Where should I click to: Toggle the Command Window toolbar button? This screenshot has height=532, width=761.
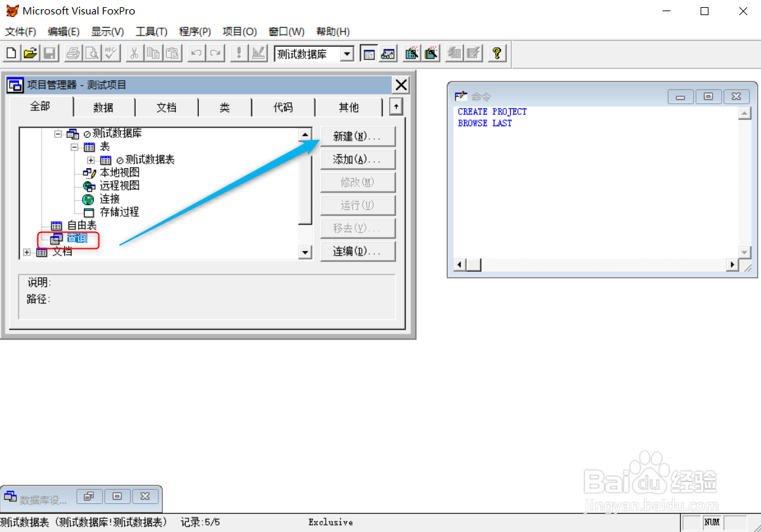(369, 53)
